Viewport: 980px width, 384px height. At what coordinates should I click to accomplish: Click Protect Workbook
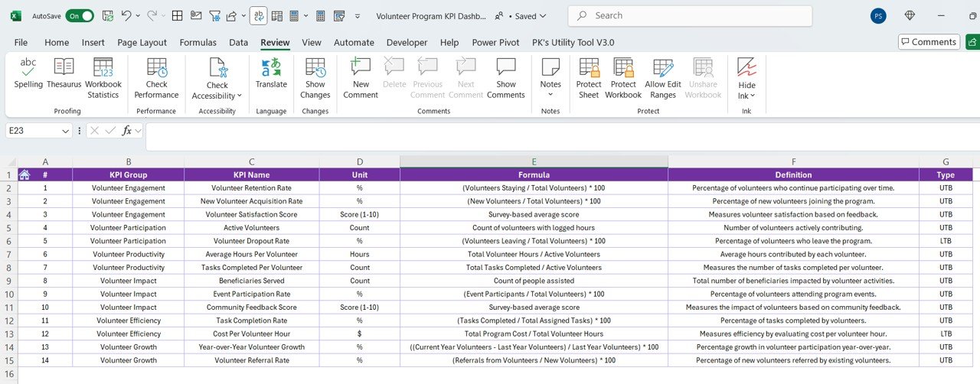pos(623,78)
